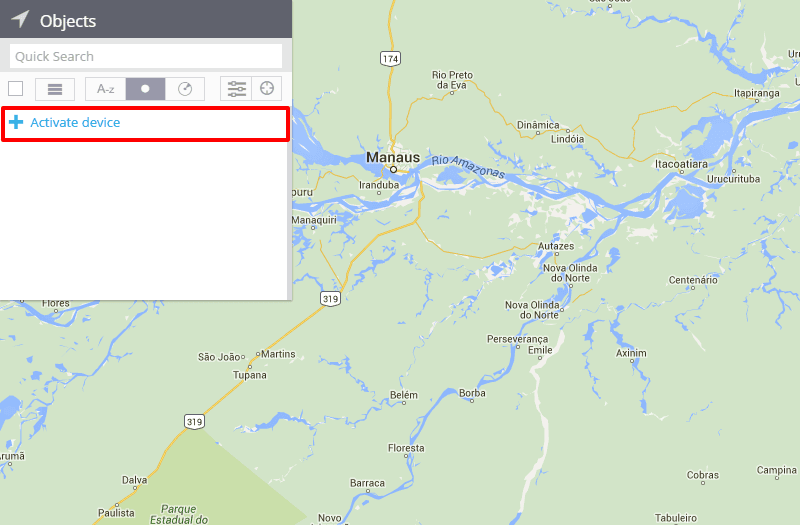Click the Lindóia town label
The width and height of the screenshot is (800, 525).
point(567,139)
